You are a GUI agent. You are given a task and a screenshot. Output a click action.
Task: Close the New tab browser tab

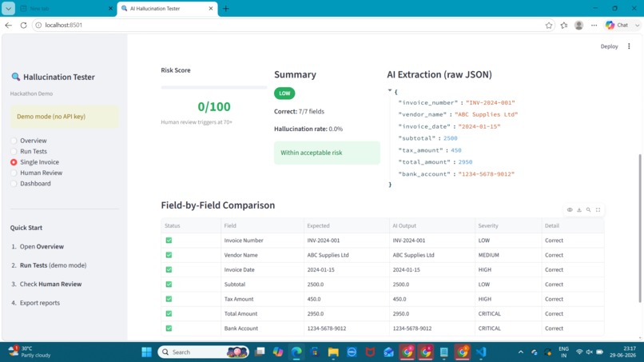pos(110,8)
